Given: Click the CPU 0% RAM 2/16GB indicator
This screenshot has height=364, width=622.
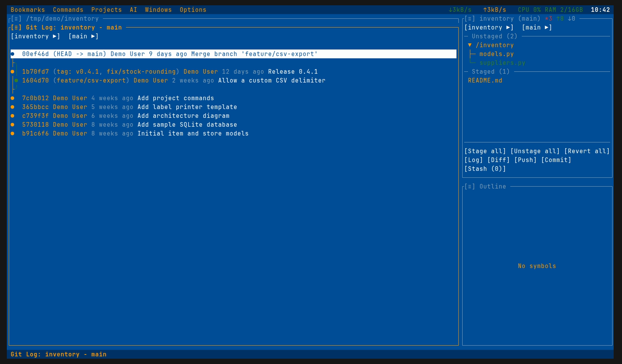Looking at the screenshot, I should (550, 10).
